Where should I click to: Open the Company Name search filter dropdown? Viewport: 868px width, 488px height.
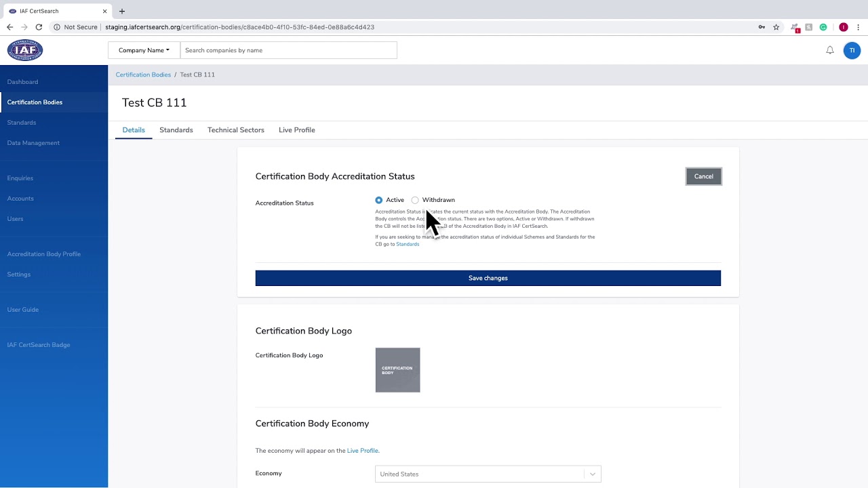click(x=144, y=50)
